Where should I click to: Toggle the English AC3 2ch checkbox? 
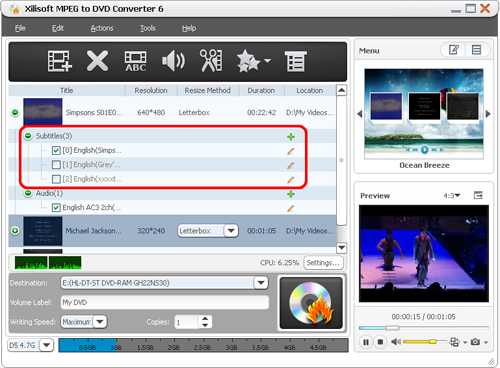coord(56,208)
